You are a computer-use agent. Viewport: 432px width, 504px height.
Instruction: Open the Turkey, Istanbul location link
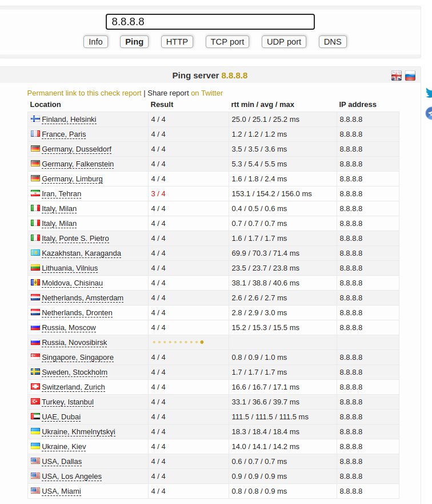pos(68,402)
